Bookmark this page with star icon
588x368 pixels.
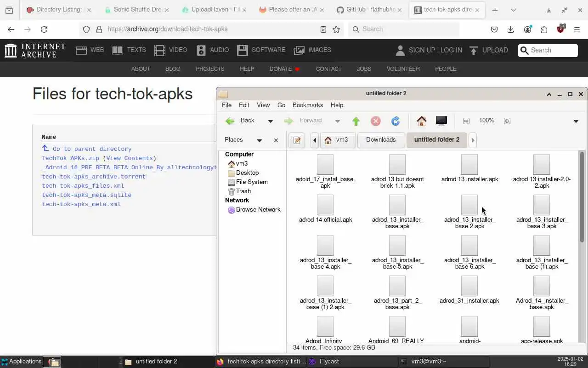336,29
